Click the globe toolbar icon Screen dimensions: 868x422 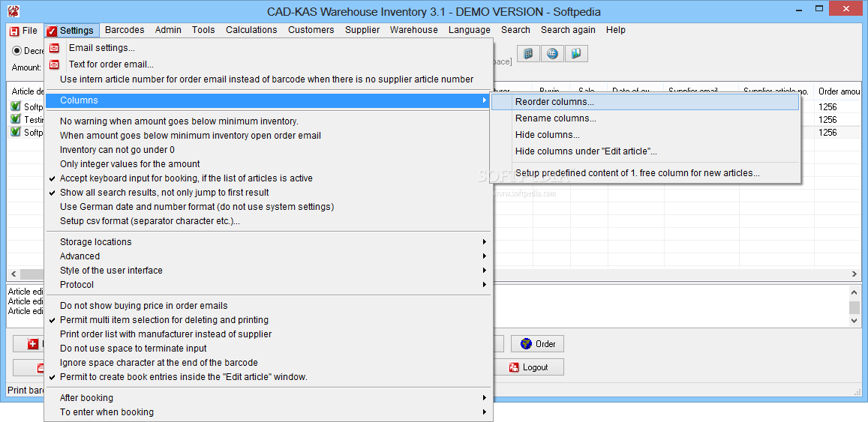tap(552, 54)
